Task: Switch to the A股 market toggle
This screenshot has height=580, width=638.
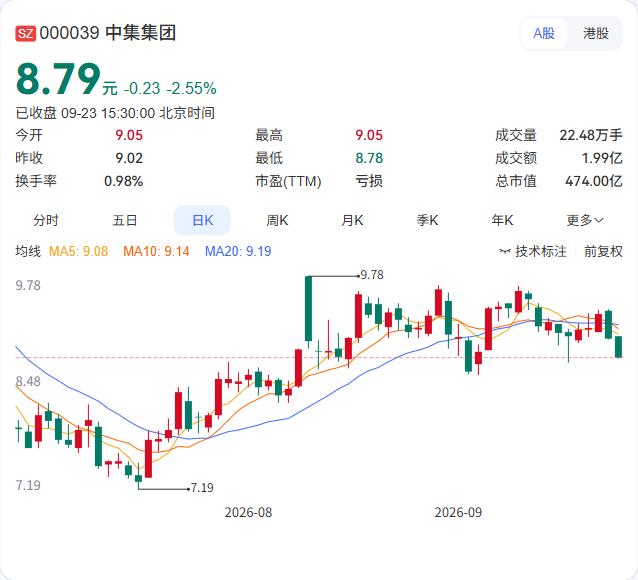Action: [x=544, y=33]
